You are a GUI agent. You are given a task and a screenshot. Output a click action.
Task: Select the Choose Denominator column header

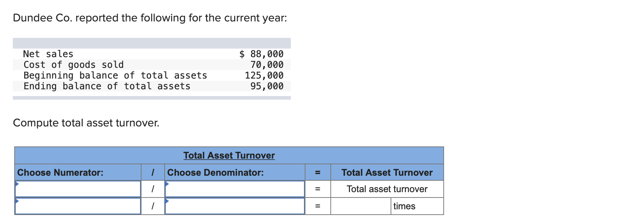point(215,172)
